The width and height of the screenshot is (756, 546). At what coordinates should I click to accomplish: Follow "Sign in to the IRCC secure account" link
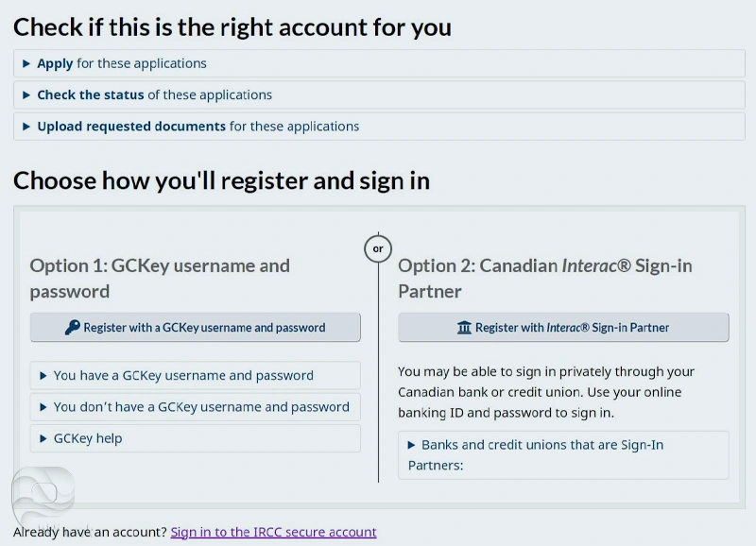pyautogui.click(x=273, y=532)
